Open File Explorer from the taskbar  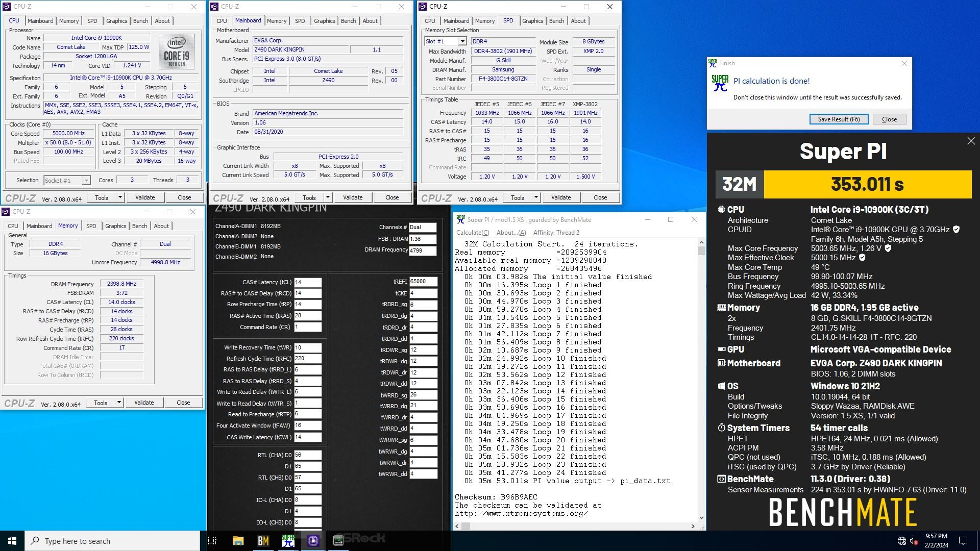coord(238,541)
